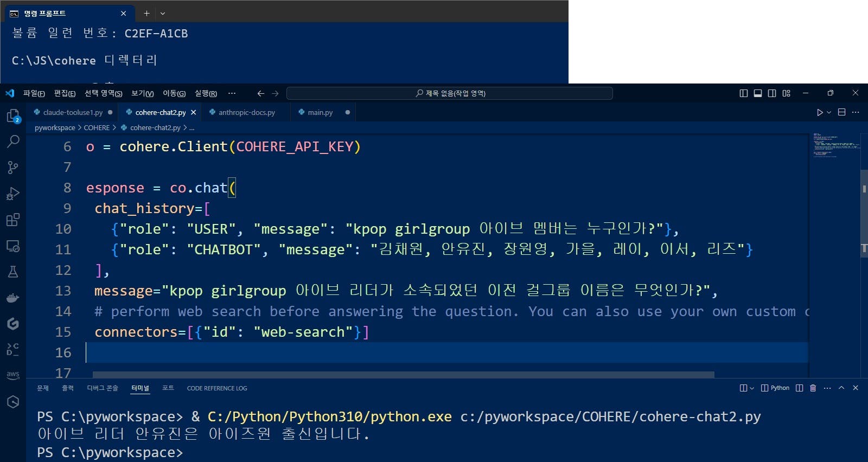Viewport: 868px width, 462px height.
Task: Split the terminal next to the Python label
Action: [799, 388]
